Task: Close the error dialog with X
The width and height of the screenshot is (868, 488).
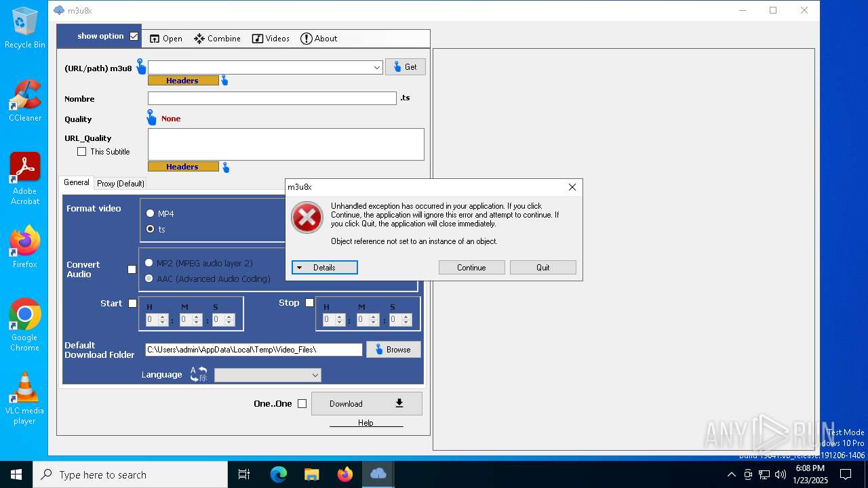Action: tap(572, 187)
